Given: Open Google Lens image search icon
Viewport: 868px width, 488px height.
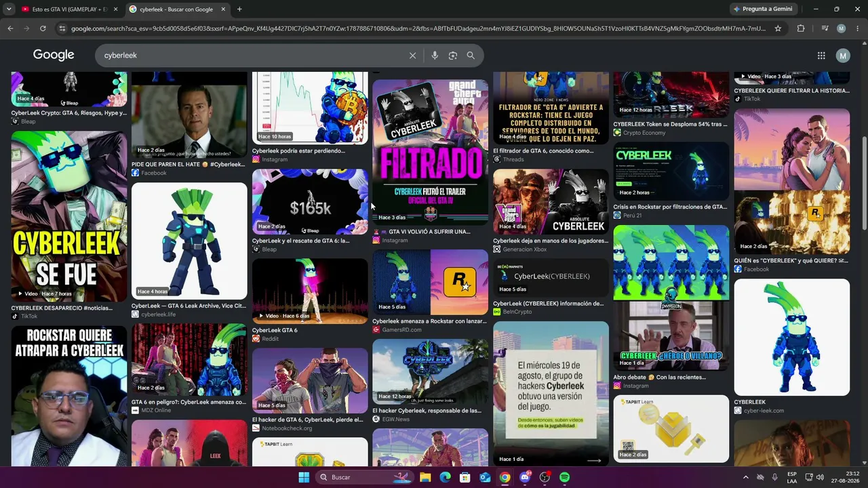Looking at the screenshot, I should click(453, 56).
